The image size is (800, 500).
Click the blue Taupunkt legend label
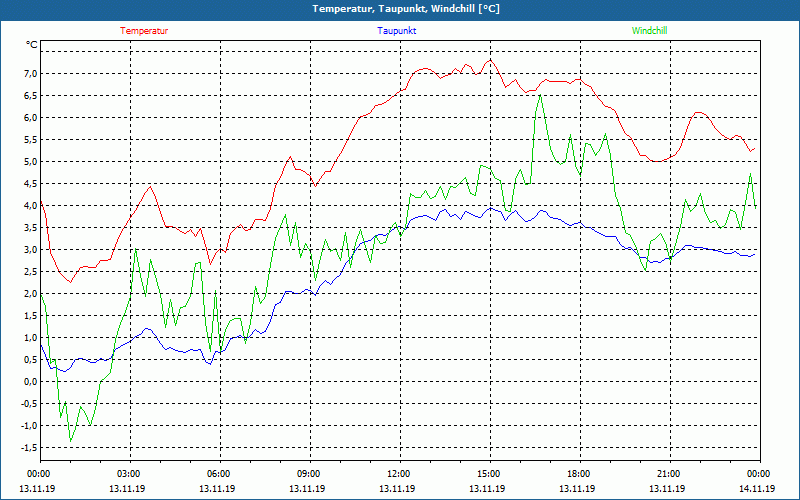tap(396, 31)
